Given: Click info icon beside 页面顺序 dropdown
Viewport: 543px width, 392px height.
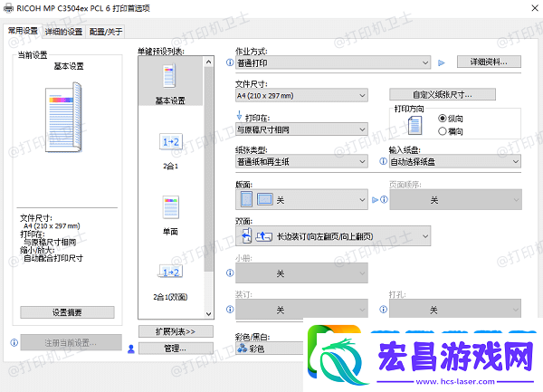Looking at the screenshot, I should coord(384,199).
